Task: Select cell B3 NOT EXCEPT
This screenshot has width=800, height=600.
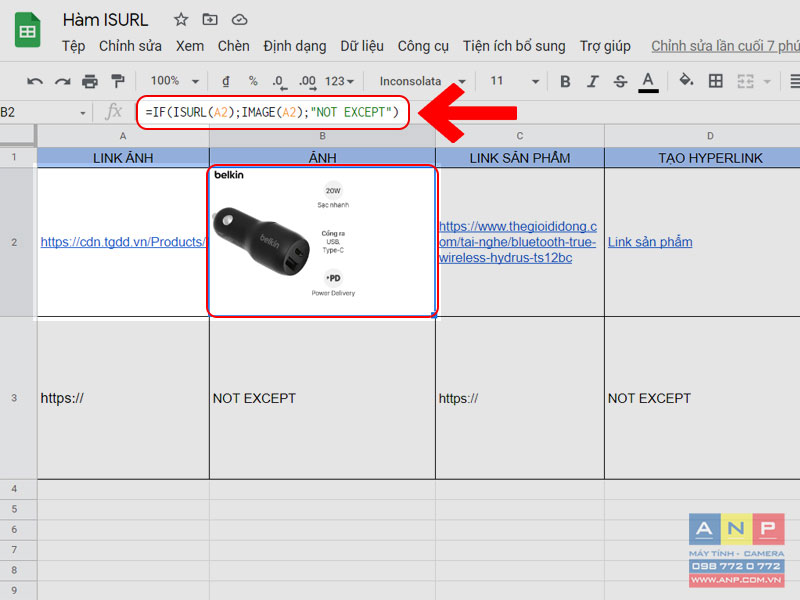Action: point(322,398)
